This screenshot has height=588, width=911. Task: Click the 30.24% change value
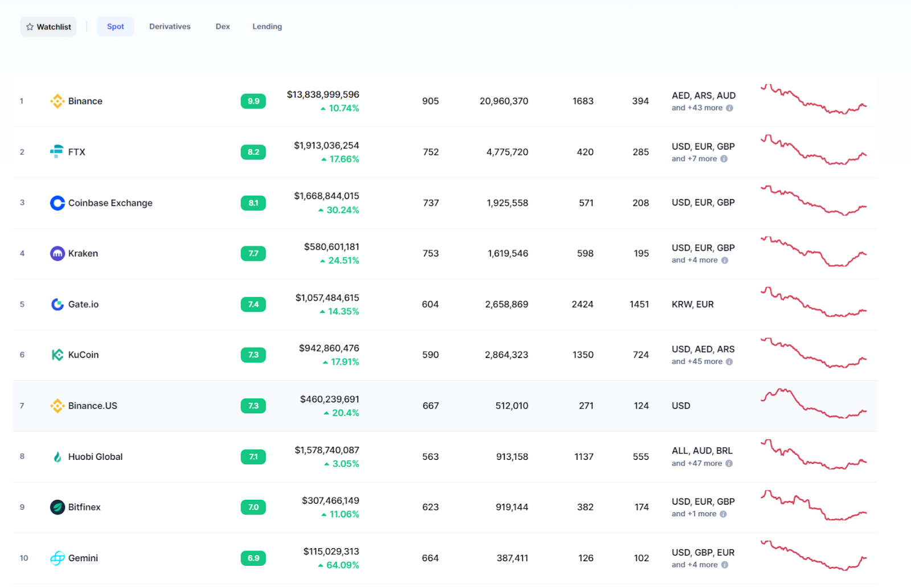pos(343,210)
